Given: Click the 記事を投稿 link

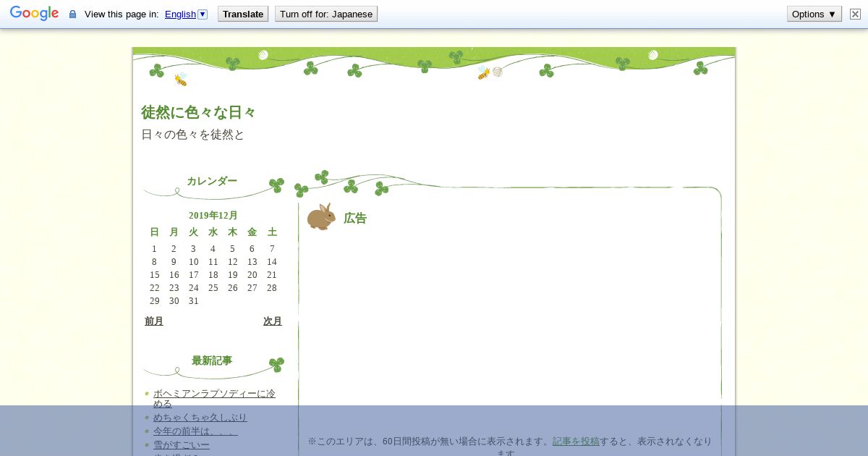Looking at the screenshot, I should pyautogui.click(x=576, y=441).
